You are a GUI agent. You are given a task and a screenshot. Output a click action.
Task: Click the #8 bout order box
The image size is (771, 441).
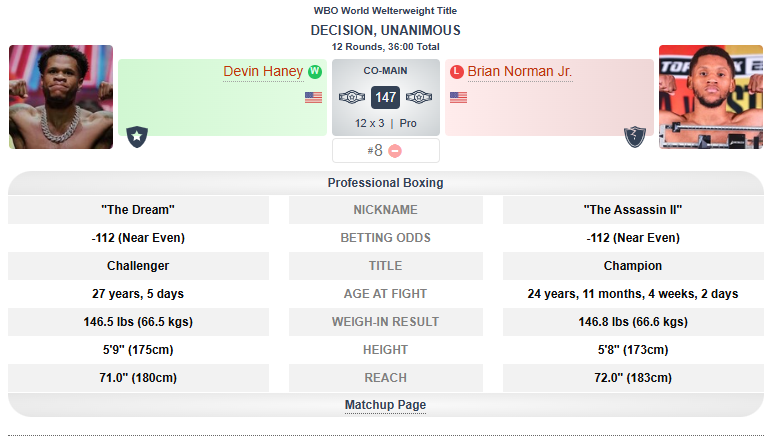375,151
